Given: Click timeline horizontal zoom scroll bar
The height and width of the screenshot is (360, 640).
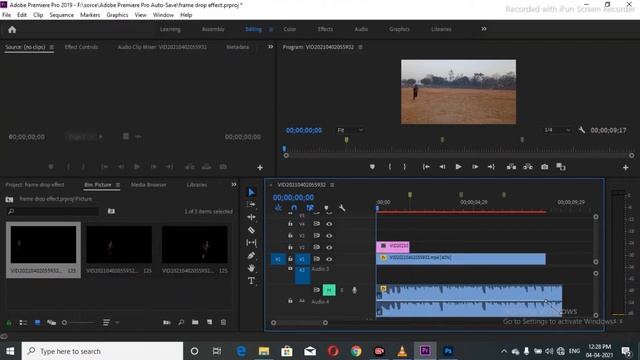Looking at the screenshot, I should click(299, 323).
